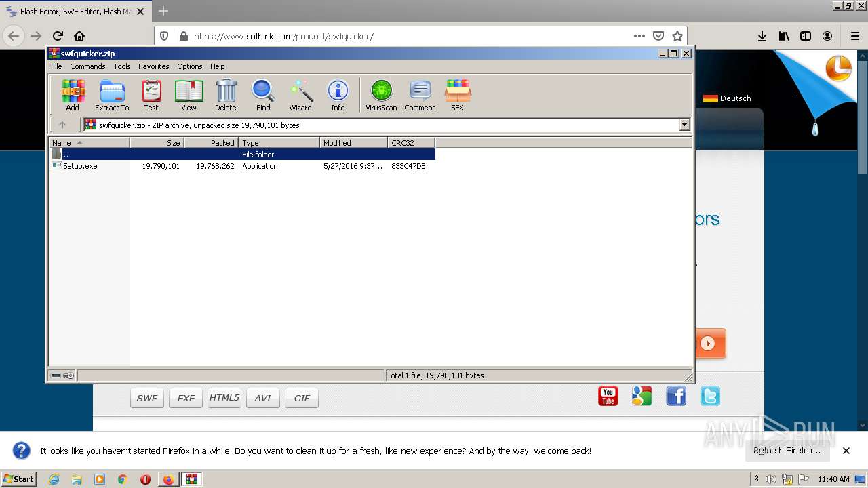Open Chrome from the taskbar
The width and height of the screenshot is (868, 488).
[123, 479]
